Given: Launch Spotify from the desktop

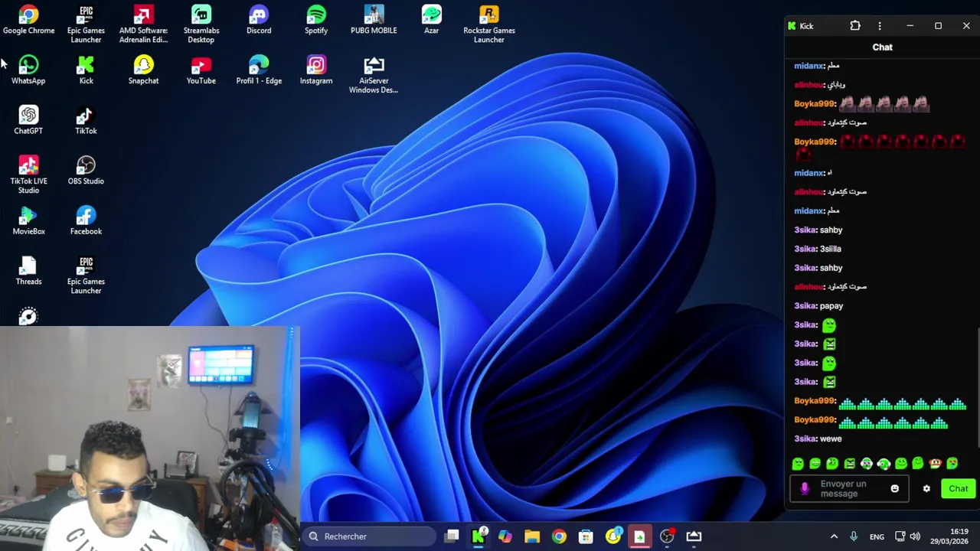Looking at the screenshot, I should click(x=316, y=21).
